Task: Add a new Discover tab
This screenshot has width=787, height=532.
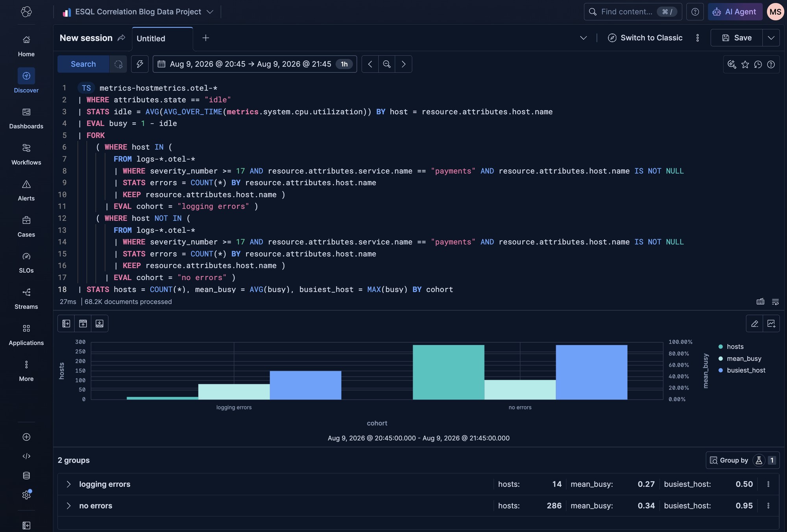Action: coord(205,38)
